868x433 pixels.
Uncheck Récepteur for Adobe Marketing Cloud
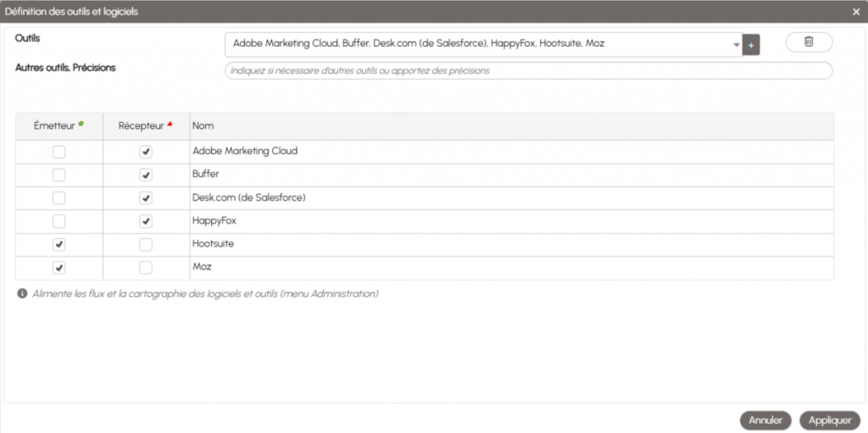[x=146, y=152]
